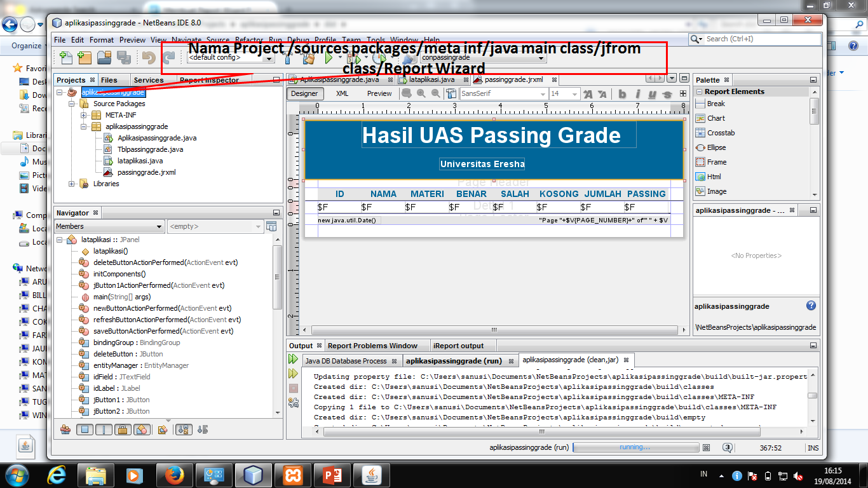Select Chart in the Palette
This screenshot has width=868, height=488.
point(715,118)
